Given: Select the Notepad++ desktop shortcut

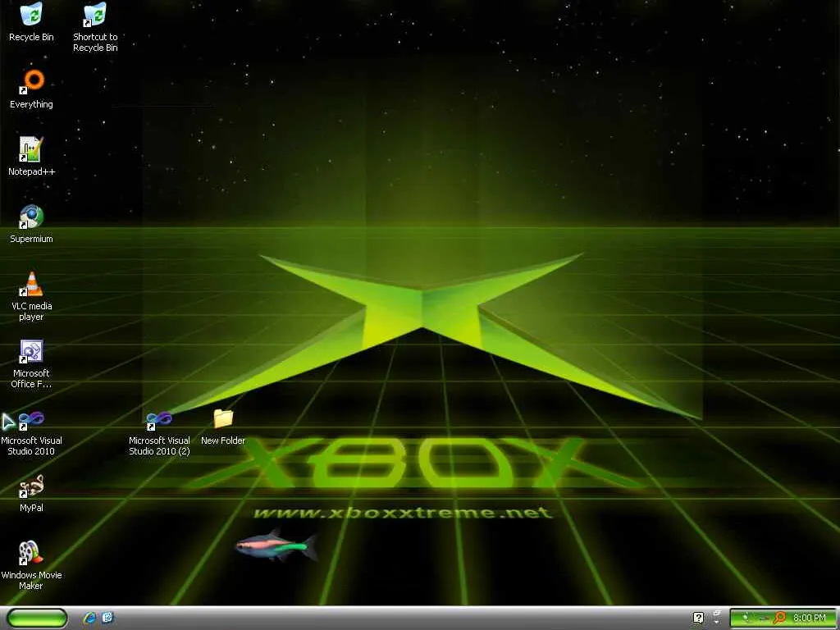Looking at the screenshot, I should [x=31, y=149].
